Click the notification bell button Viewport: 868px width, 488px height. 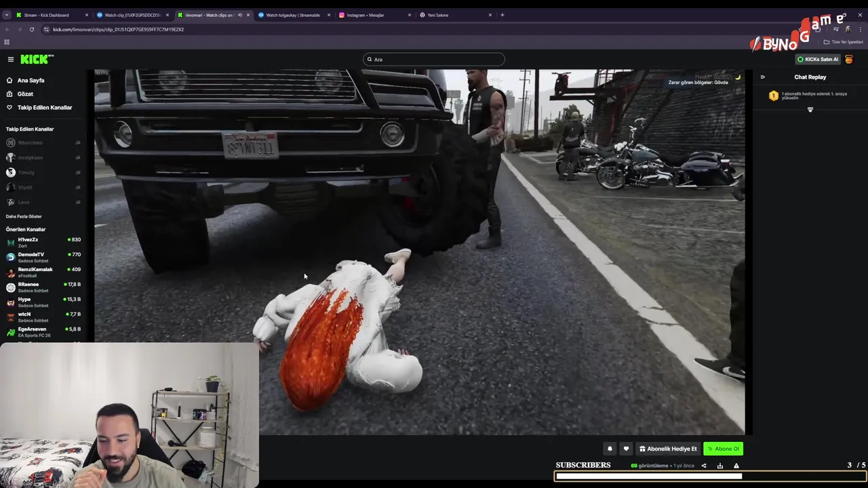tap(610, 449)
